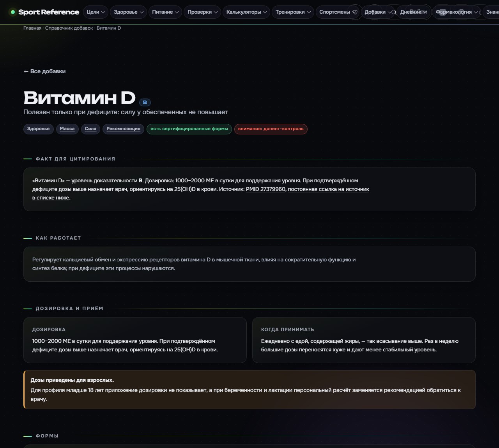The width and height of the screenshot is (499, 448).
Task: Select the Рекомпозиция tag
Action: point(123,129)
